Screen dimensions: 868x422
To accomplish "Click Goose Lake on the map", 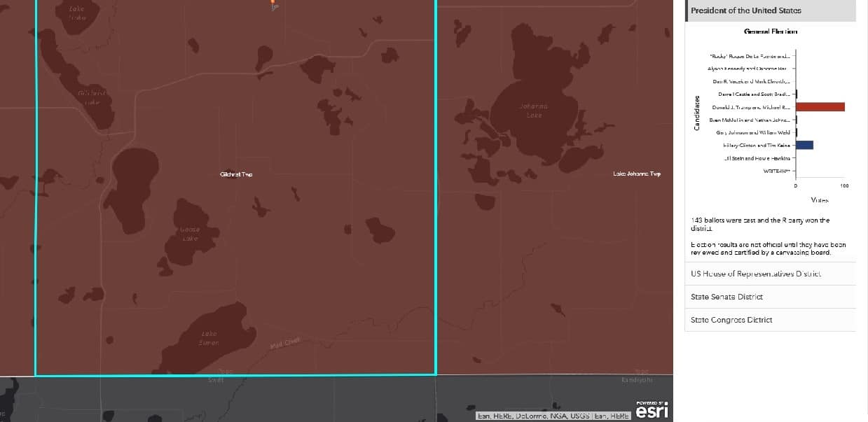I will tap(189, 234).
